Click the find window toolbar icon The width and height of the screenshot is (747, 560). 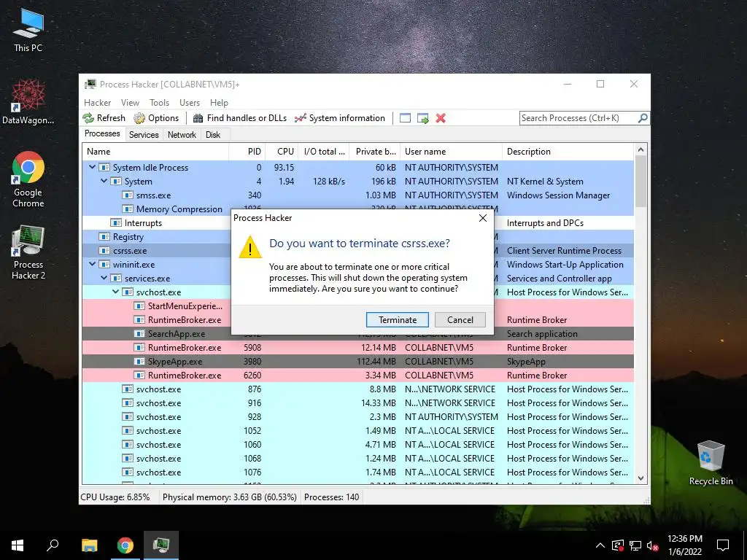[405, 118]
